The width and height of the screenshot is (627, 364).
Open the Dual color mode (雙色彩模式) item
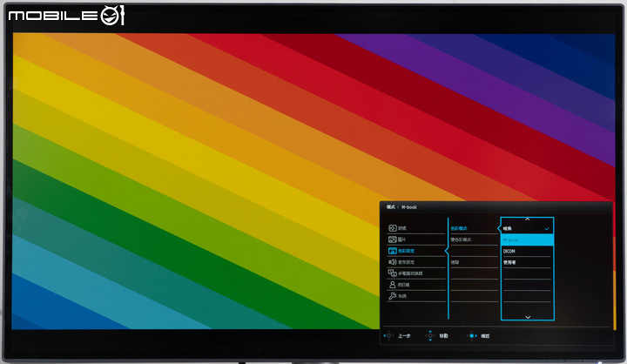474,239
